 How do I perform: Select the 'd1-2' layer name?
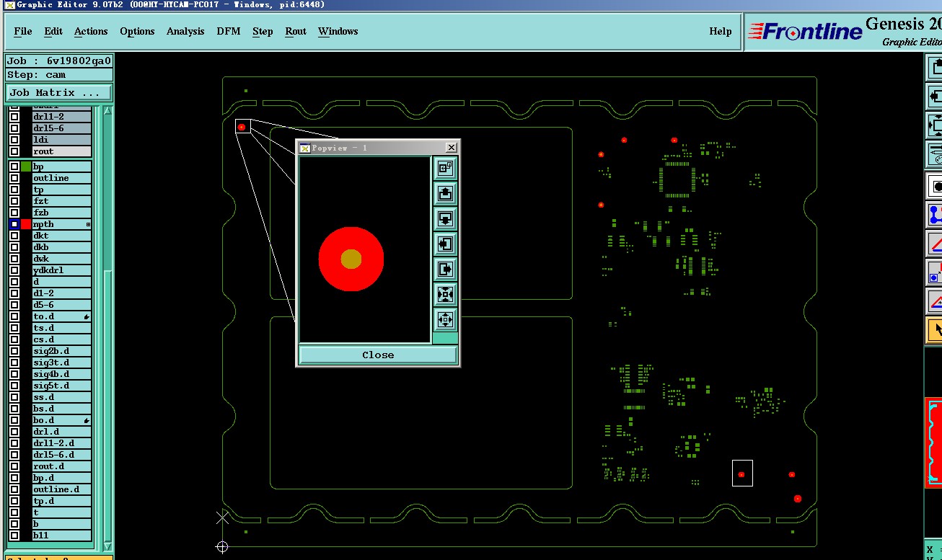(62, 293)
